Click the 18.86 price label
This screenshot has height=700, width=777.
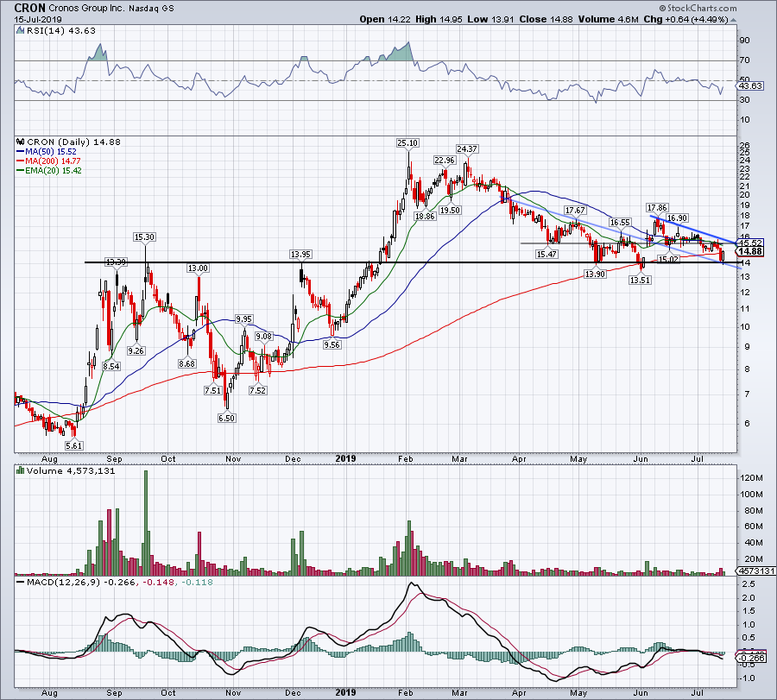point(425,216)
